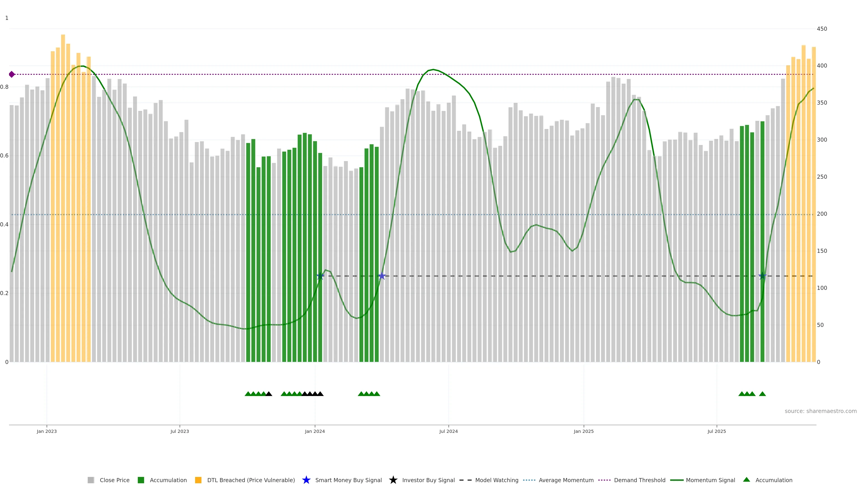The width and height of the screenshot is (868, 488).
Task: Toggle Model Watching dashed line legend entry
Action: (x=497, y=480)
